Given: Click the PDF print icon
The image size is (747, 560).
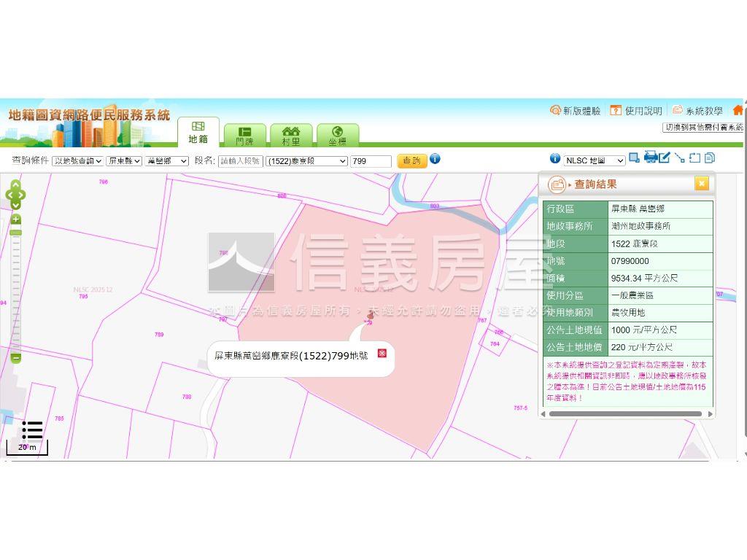Looking at the screenshot, I should tap(650, 157).
